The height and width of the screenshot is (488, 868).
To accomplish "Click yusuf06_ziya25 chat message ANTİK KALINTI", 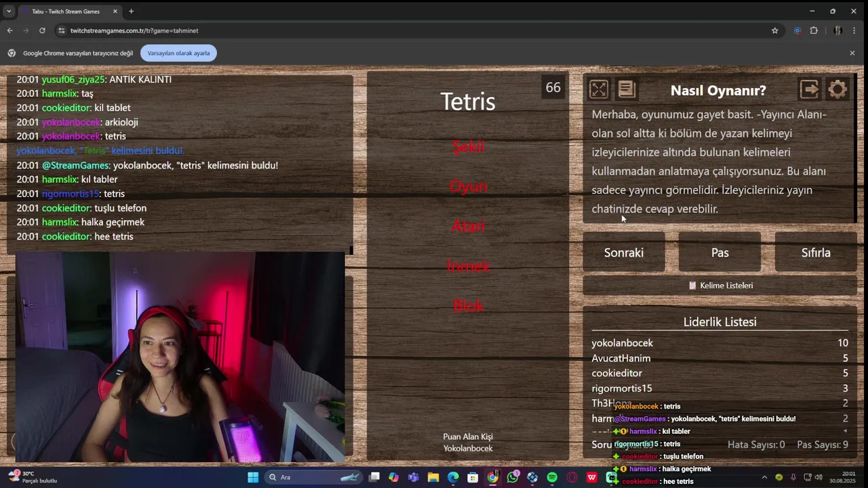I will click(94, 79).
